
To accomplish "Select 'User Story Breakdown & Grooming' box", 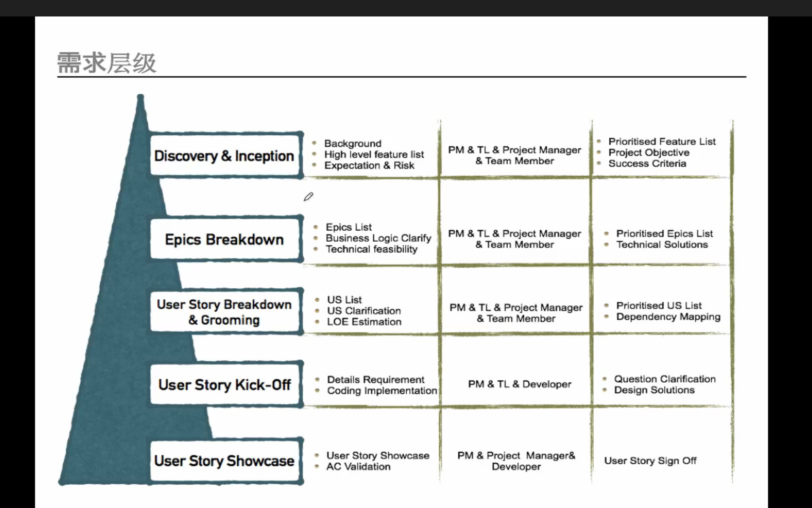I will 225,312.
